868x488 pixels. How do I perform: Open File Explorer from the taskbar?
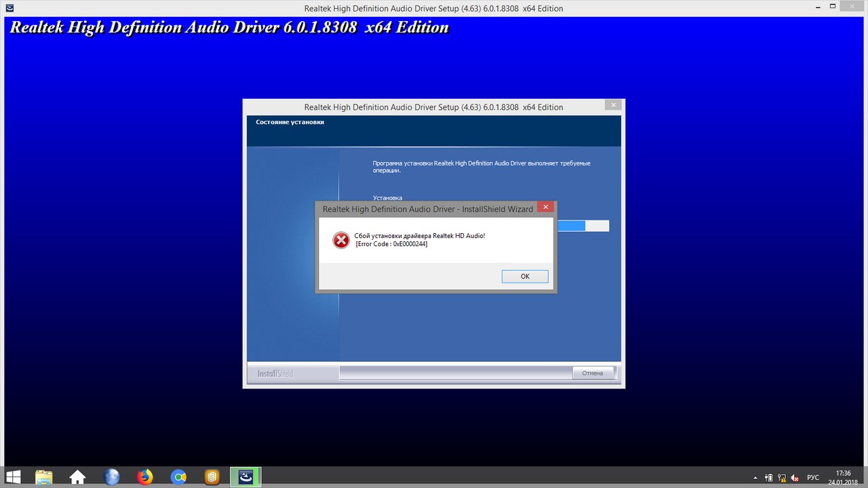(x=44, y=477)
